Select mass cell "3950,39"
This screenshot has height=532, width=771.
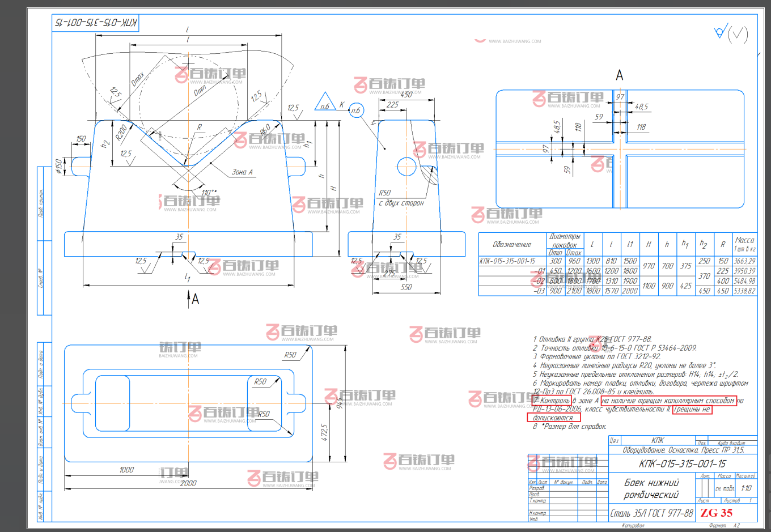point(744,271)
